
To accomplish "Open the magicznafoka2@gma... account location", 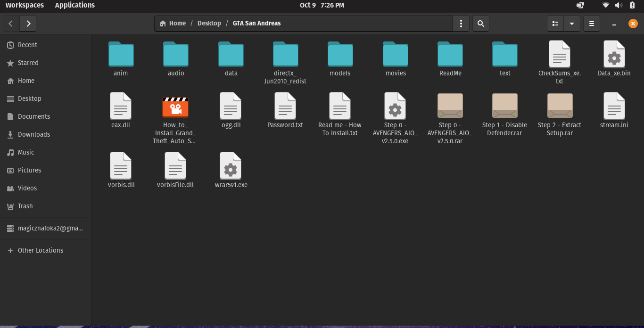I will [x=45, y=228].
